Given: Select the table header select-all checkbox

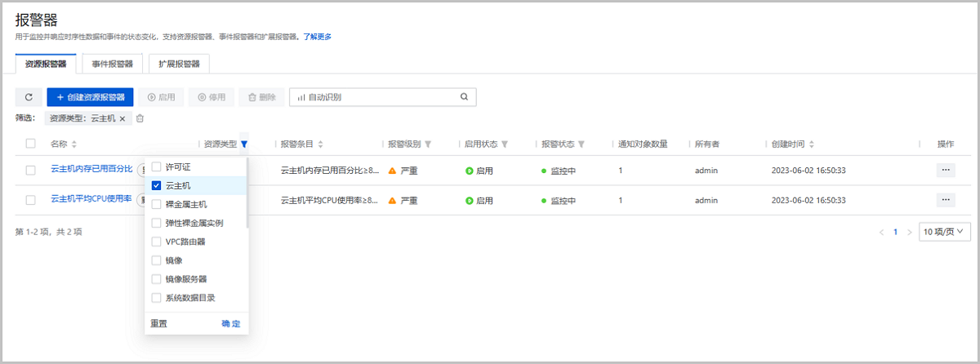Looking at the screenshot, I should [31, 144].
